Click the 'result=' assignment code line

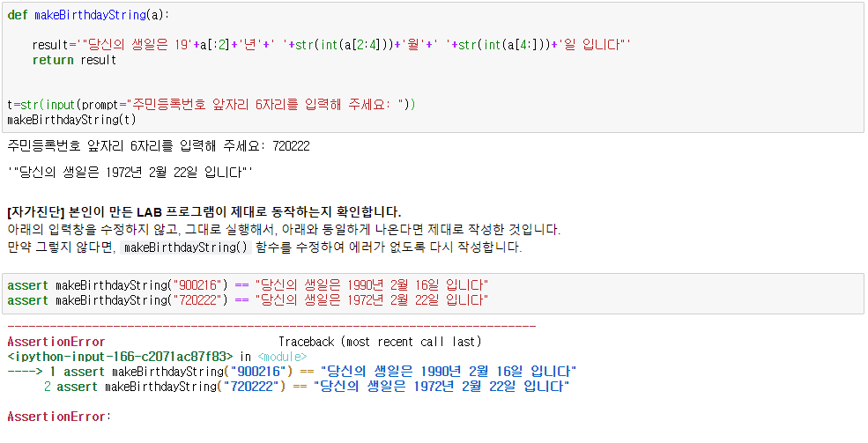click(x=331, y=45)
